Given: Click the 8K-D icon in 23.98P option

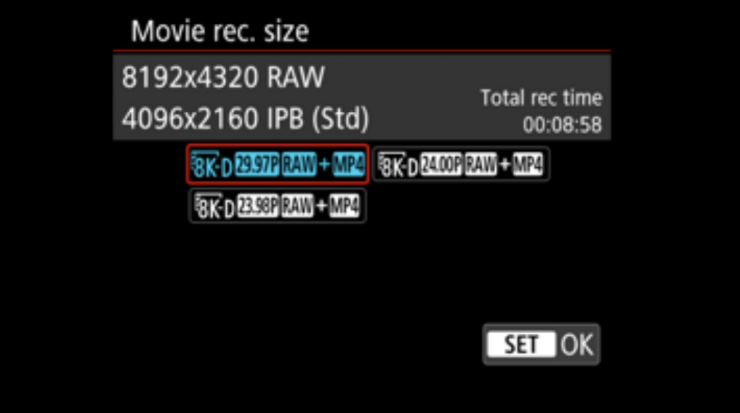Looking at the screenshot, I should click(x=215, y=206).
